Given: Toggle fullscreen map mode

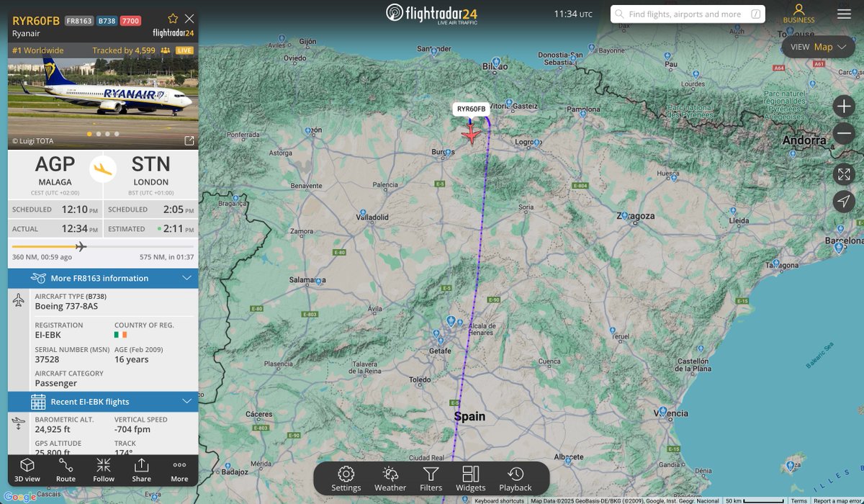Looking at the screenshot, I should pyautogui.click(x=844, y=174).
